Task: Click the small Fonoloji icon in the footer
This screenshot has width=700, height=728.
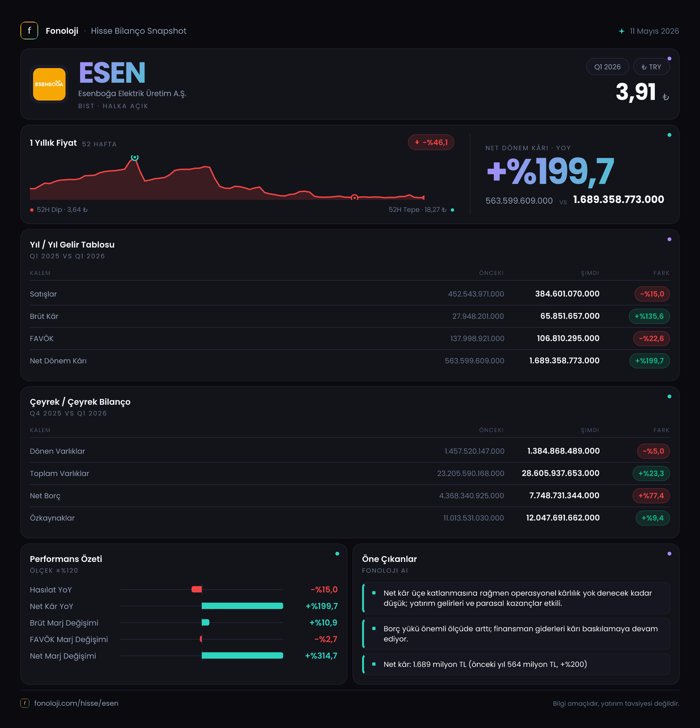Action: point(25,703)
